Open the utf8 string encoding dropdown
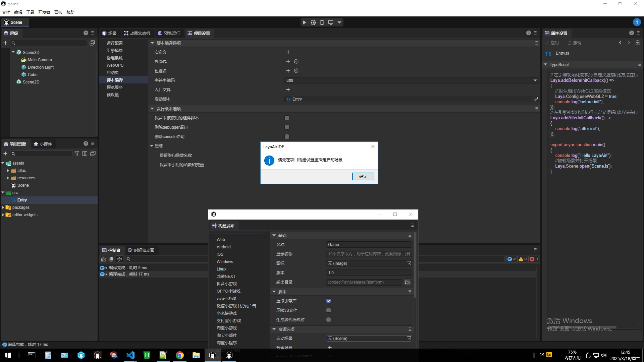Image resolution: width=644 pixels, height=362 pixels. coord(535,80)
